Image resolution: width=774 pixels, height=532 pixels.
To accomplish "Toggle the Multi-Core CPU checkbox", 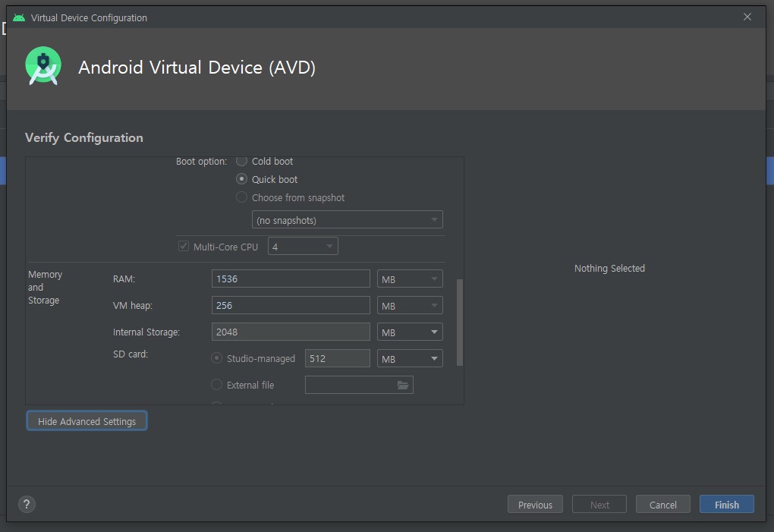I will 183,246.
